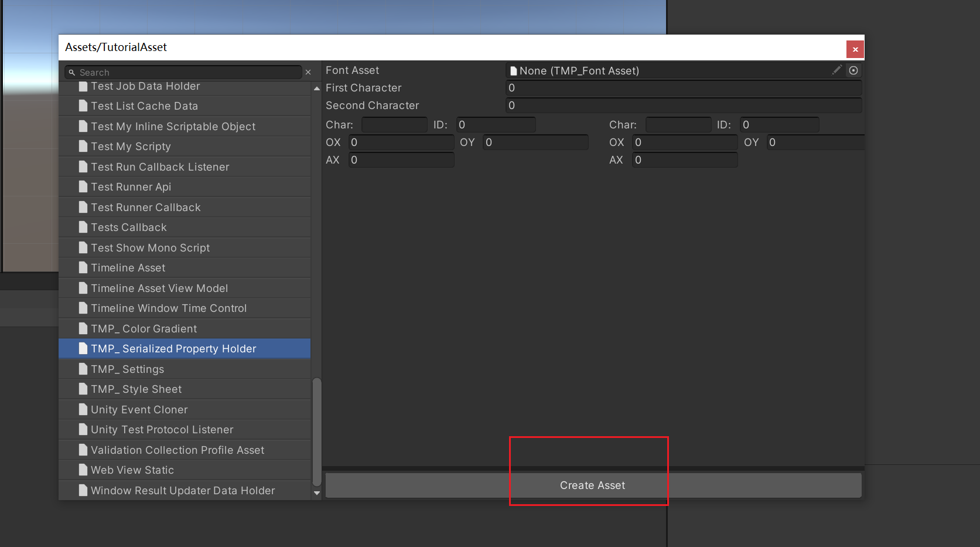Select Test Runner Callback entry
980x547 pixels.
185,208
